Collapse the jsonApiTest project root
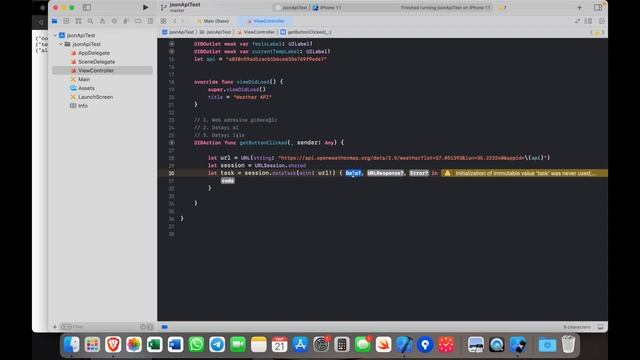The height and width of the screenshot is (360, 640). point(55,35)
